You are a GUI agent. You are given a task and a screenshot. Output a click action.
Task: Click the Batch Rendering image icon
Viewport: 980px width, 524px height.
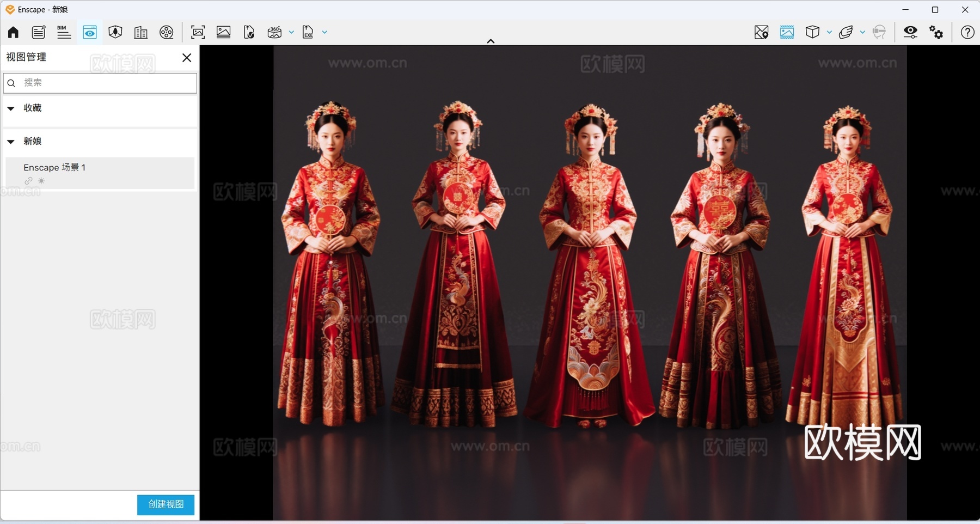224,32
